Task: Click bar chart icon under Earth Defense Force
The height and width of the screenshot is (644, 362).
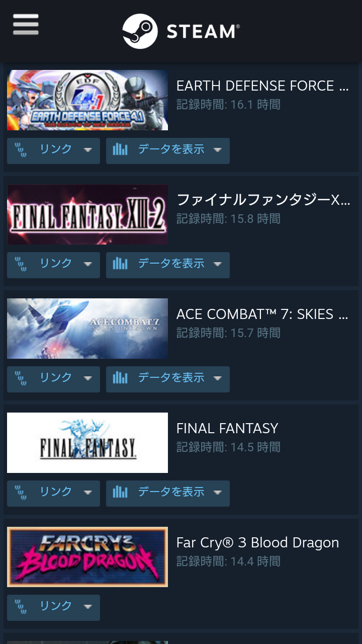Action: point(120,149)
